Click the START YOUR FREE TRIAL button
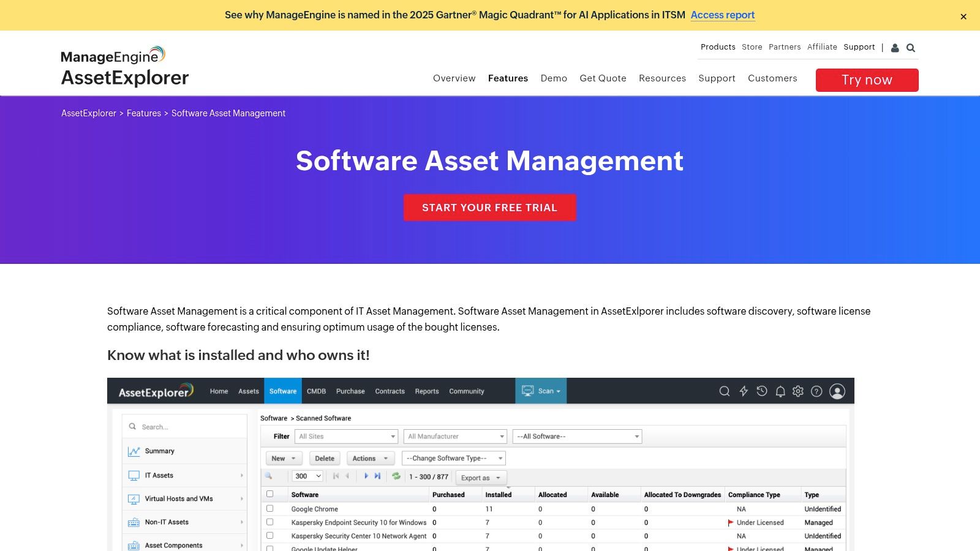The image size is (980, 551). (x=489, y=207)
